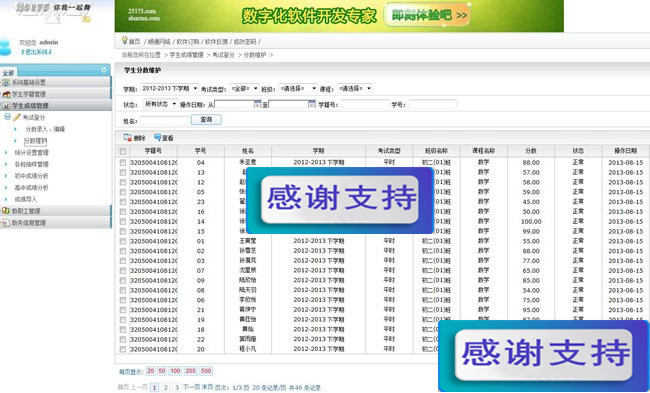Image resolution: width=650 pixels, height=393 pixels.
Task: Click the 查询 search button
Action: coord(206,119)
